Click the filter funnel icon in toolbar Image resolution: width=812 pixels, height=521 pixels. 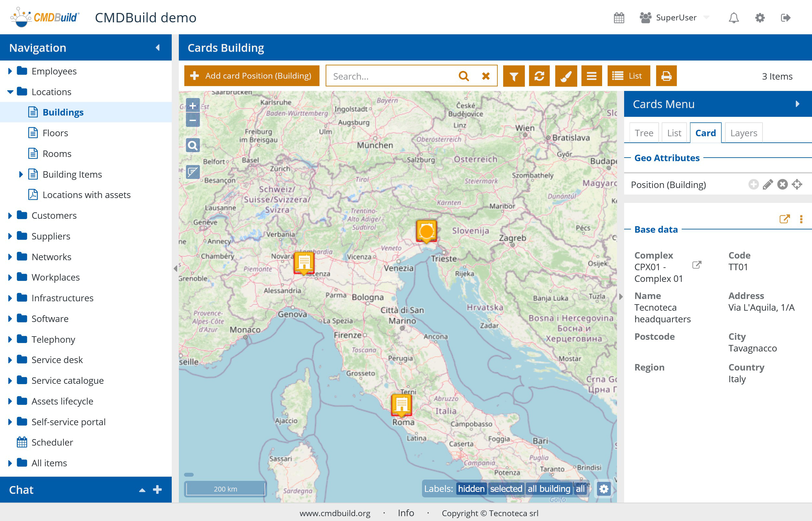[514, 76]
